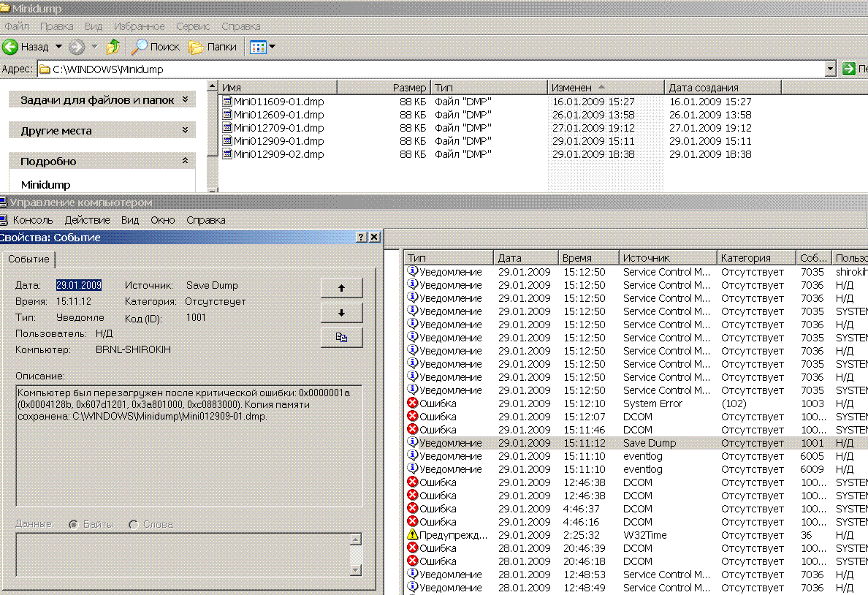The image size is (868, 595).
Task: Select file icon of Mini012709-01.dmp
Action: 227,128
